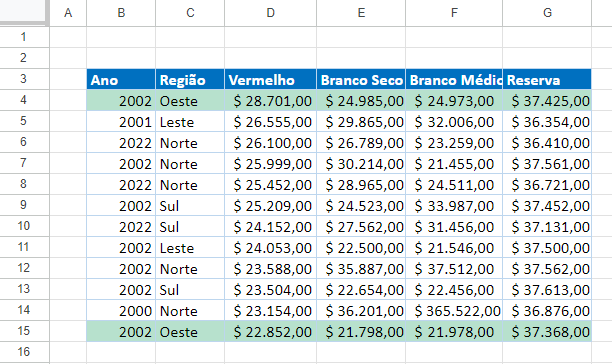Select cell with $ 37.561,00
The image size is (612, 364).
[547, 164]
